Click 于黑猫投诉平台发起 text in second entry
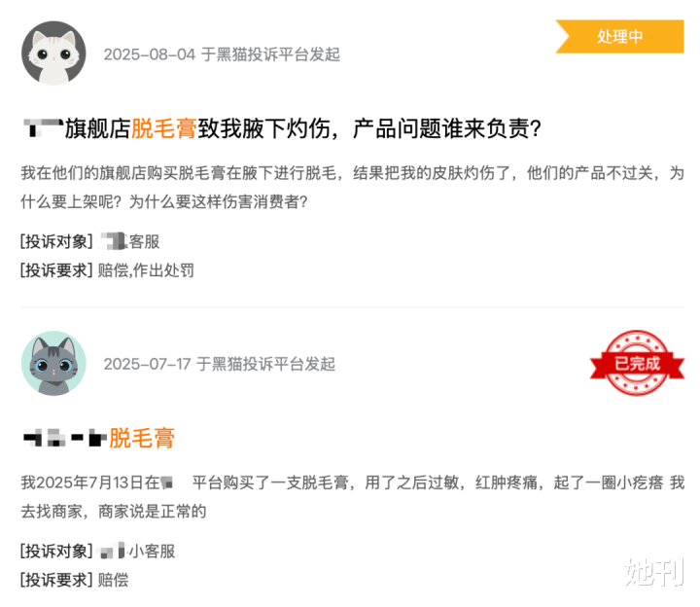Screen dimensions: 700x607 tap(266, 364)
